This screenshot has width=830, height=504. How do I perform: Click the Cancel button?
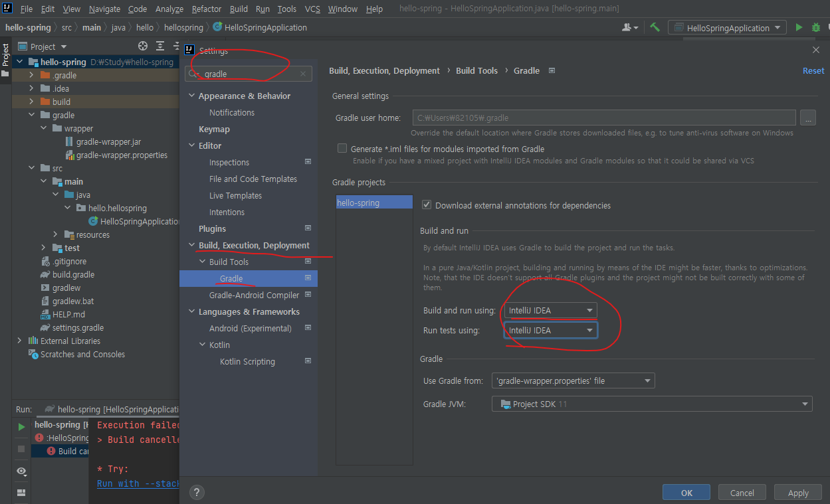click(742, 493)
